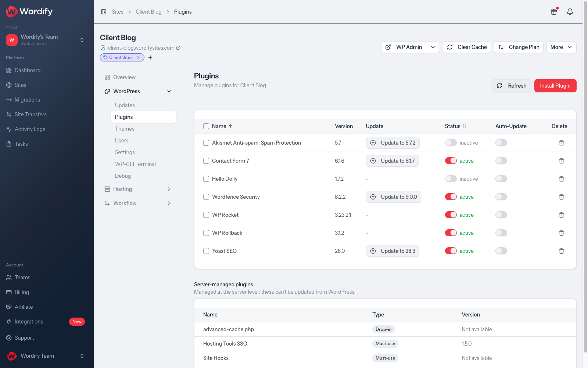
Task: Check the Contact Form 7 checkbox
Action: [206, 161]
